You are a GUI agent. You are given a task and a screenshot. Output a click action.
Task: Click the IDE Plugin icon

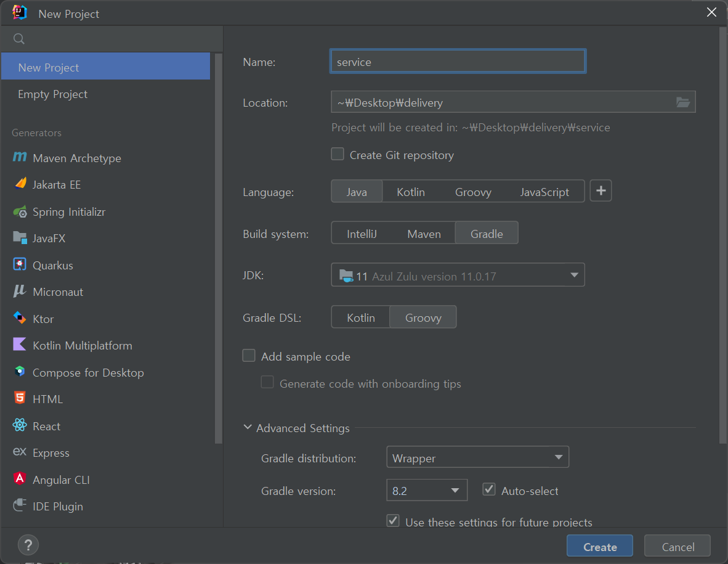click(x=20, y=505)
